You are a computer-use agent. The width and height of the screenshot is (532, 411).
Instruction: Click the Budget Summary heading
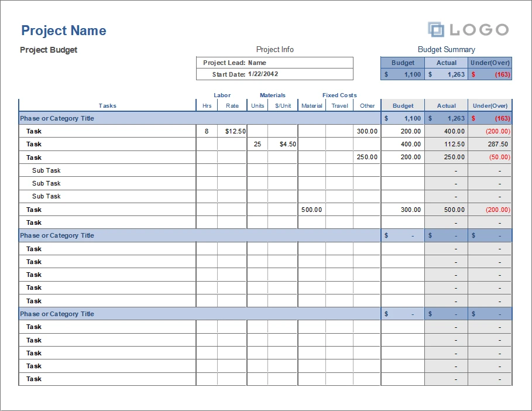pos(446,49)
